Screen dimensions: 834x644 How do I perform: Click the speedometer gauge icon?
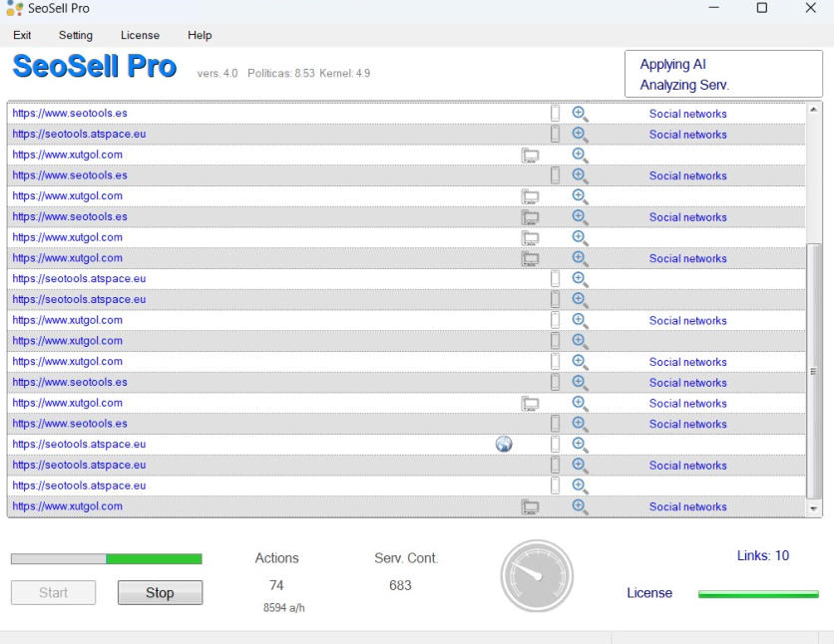click(x=537, y=576)
